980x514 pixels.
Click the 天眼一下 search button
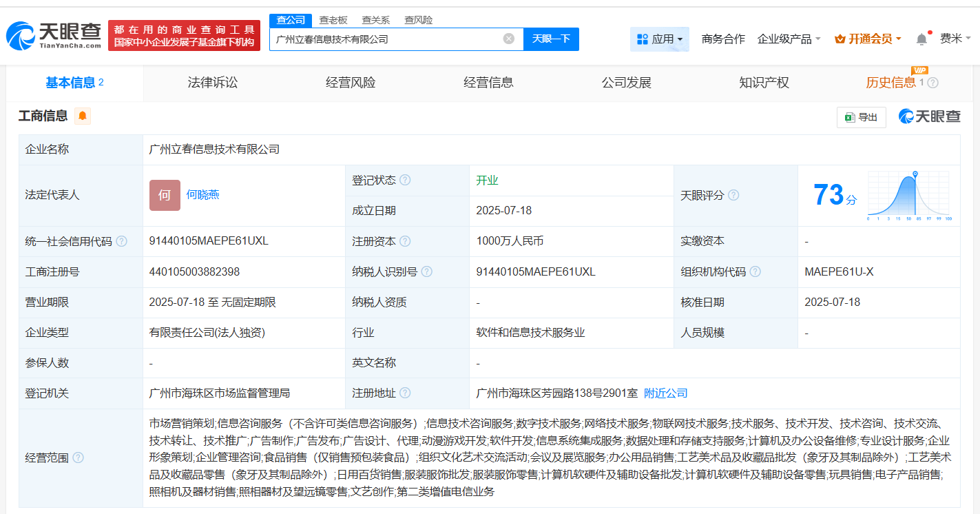click(551, 39)
